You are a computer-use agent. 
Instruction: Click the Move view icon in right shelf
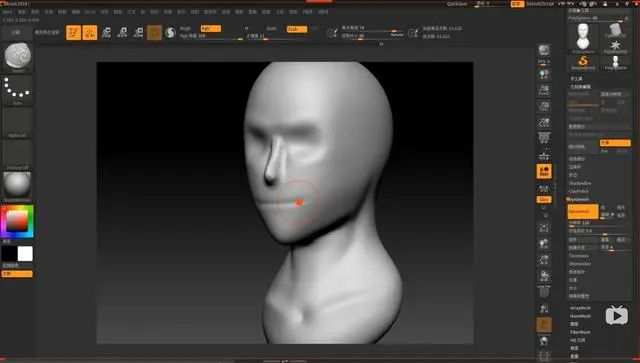(x=544, y=244)
